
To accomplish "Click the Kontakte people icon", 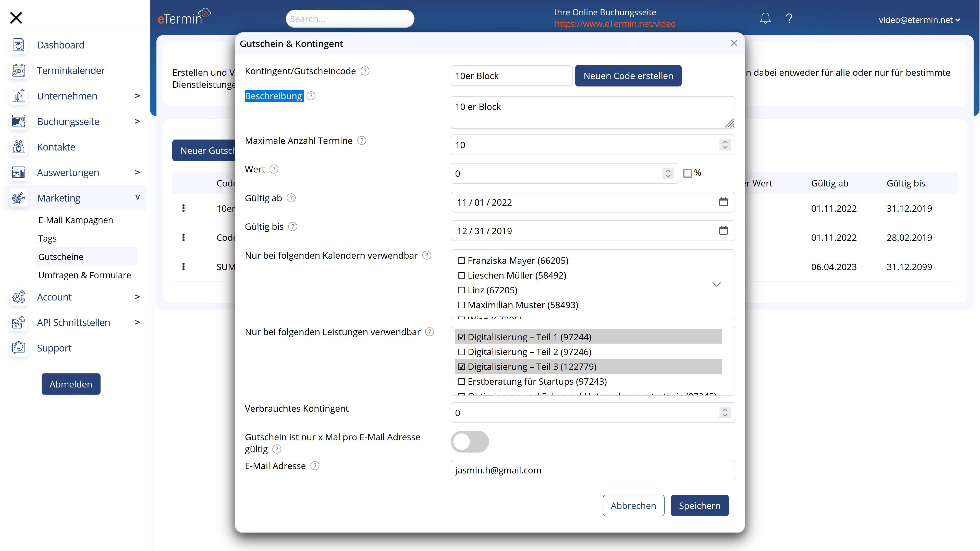I will pyautogui.click(x=19, y=147).
